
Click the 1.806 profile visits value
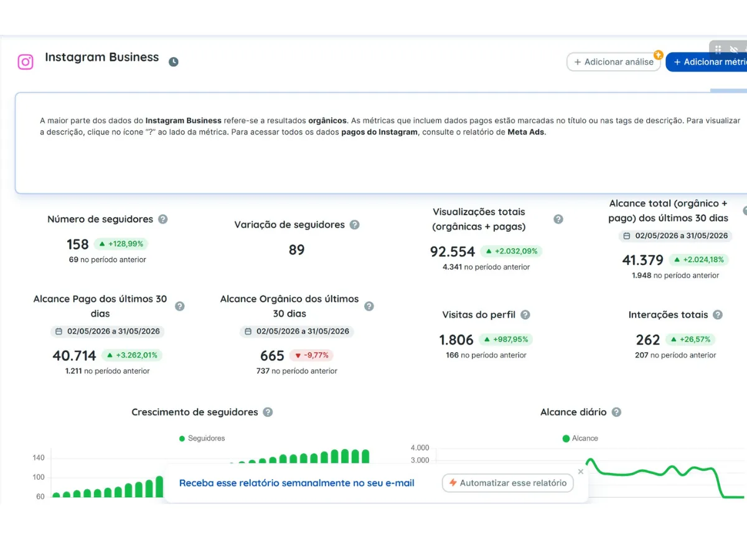point(456,340)
